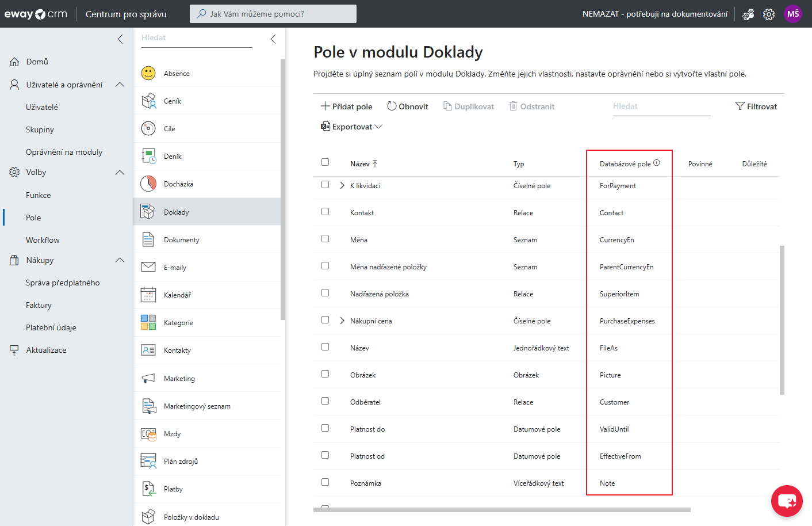The height and width of the screenshot is (526, 812).
Task: Click the Přidat pole button
Action: tap(346, 106)
